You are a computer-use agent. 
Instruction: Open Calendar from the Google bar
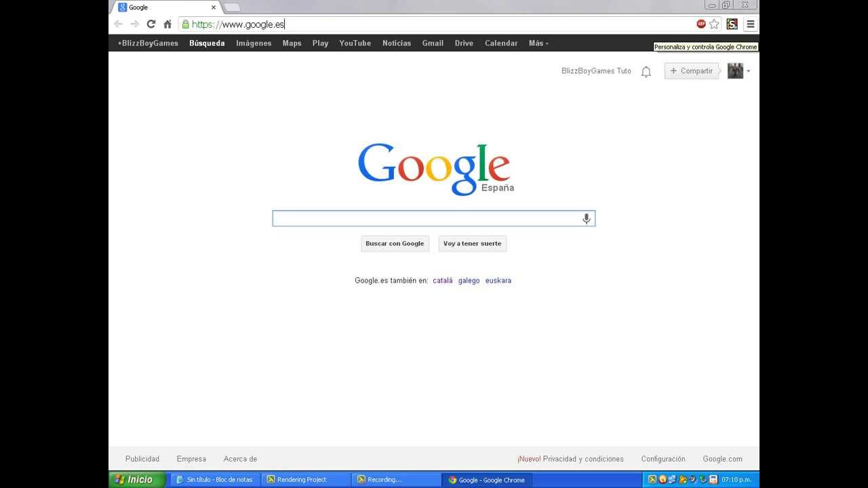coord(501,43)
